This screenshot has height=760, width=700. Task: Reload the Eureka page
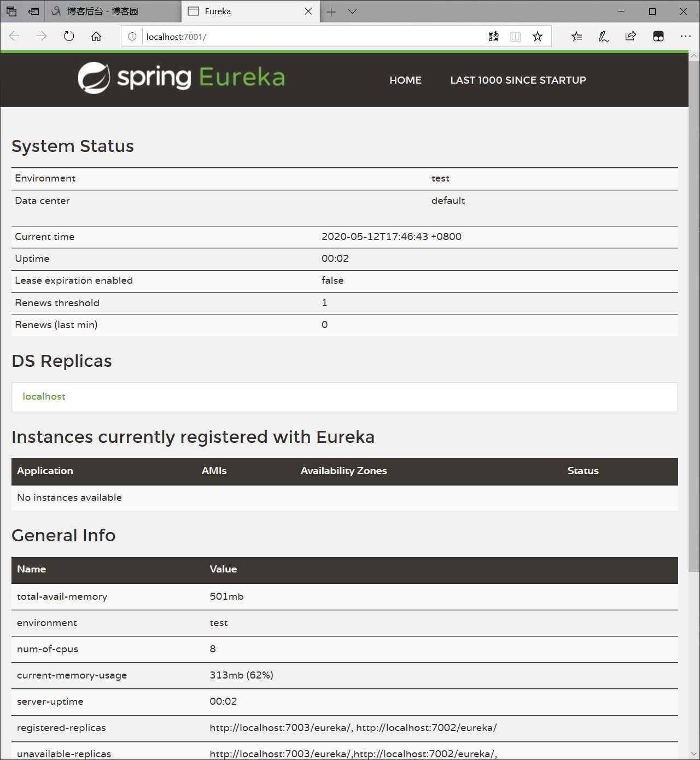point(69,37)
